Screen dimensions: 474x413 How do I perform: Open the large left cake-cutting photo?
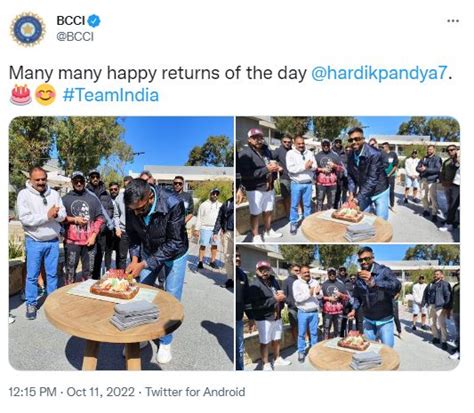tap(121, 243)
